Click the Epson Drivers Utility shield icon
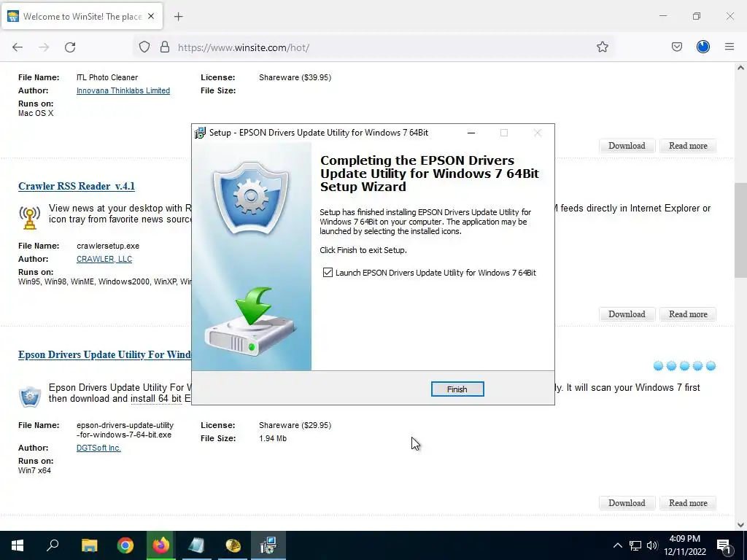This screenshot has height=560, width=747. pos(29,396)
